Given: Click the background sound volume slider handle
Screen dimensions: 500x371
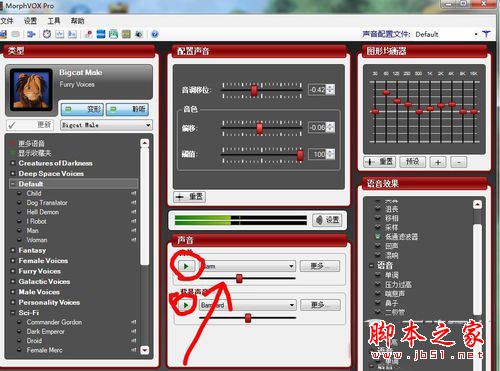Looking at the screenshot, I should [248, 318].
